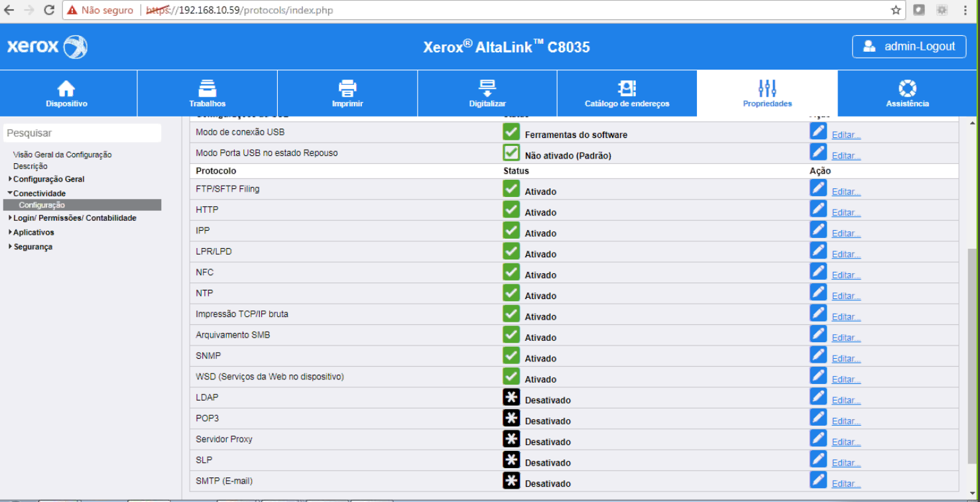Click the green Ativado checkmark for IPP
This screenshot has width=980, height=502.
pos(511,231)
